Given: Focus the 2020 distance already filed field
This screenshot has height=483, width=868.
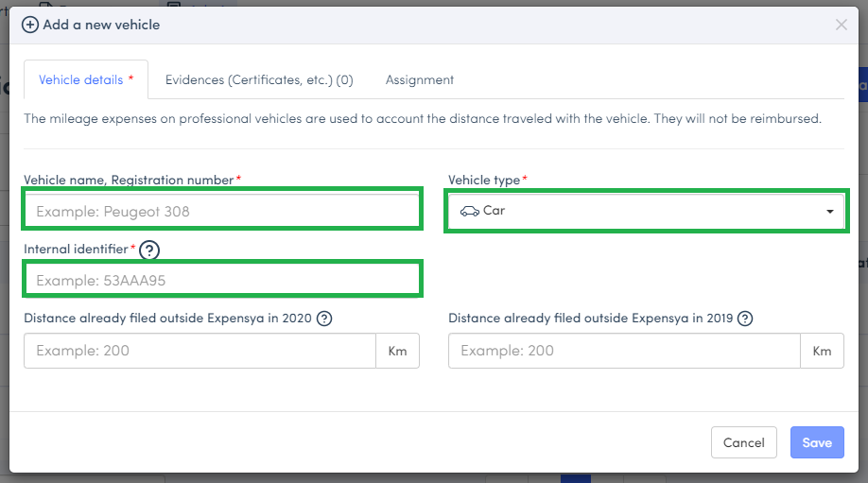Looking at the screenshot, I should click(x=200, y=351).
